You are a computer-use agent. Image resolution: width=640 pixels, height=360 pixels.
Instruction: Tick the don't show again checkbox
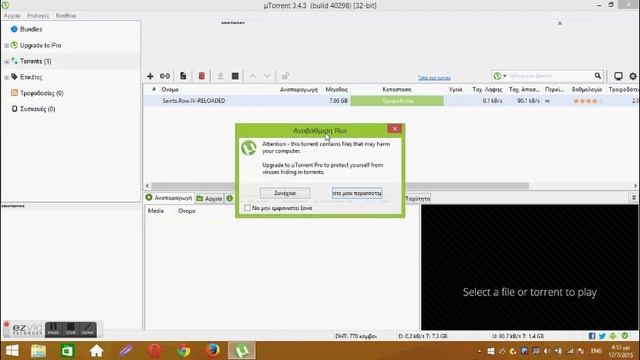(247, 208)
